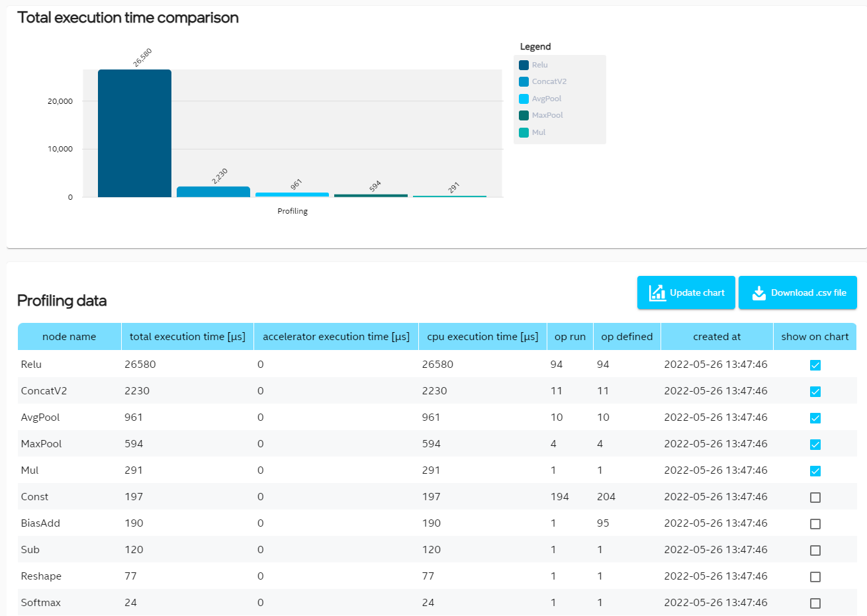
Task: Enable show on chart for Reshape
Action: (815, 577)
